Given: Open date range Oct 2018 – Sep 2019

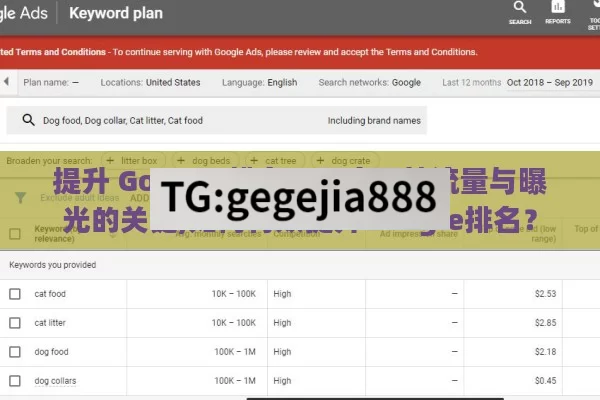Looking at the screenshot, I should 550,82.
